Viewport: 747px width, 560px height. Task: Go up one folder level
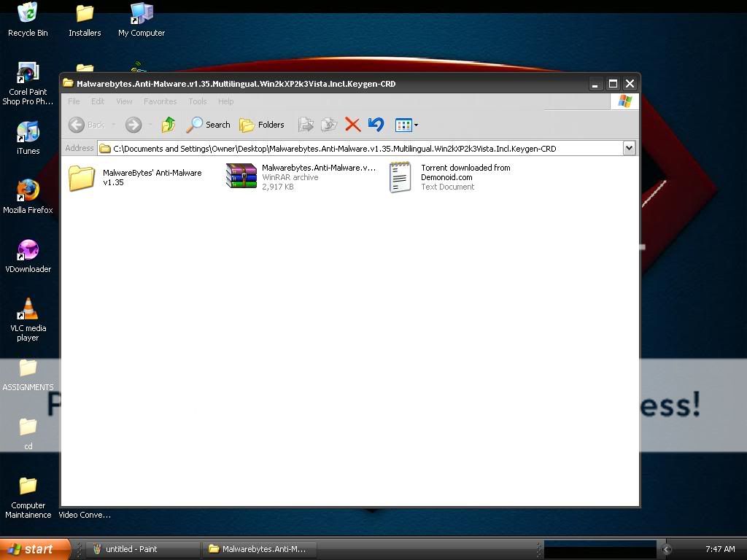pos(169,125)
